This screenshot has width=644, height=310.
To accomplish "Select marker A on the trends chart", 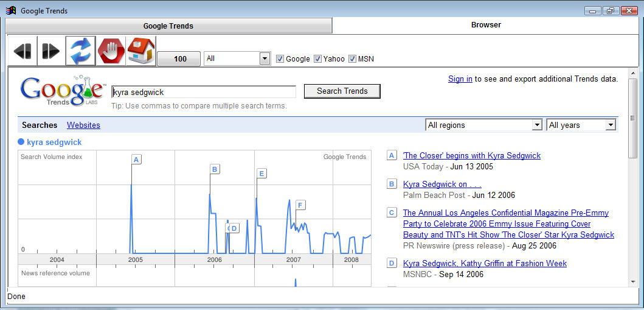I will (x=137, y=160).
